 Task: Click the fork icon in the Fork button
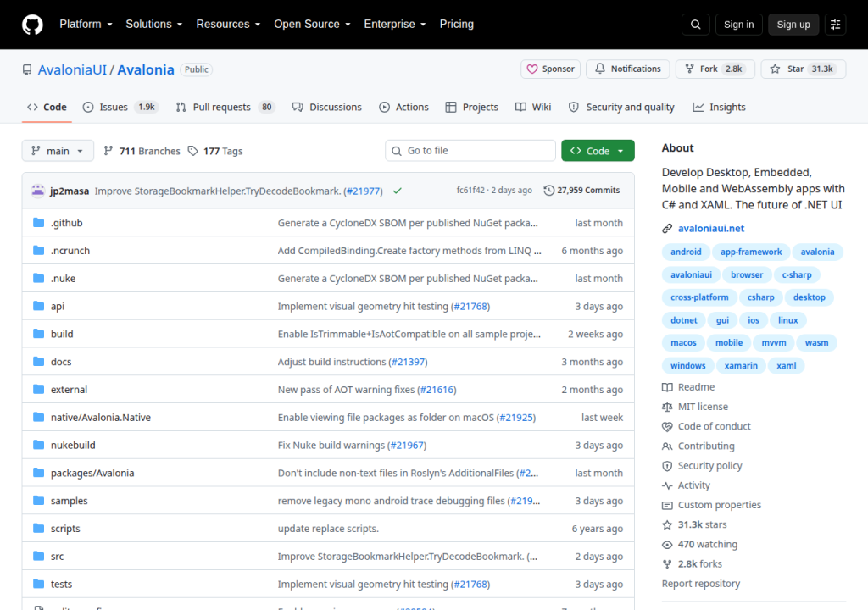click(689, 69)
